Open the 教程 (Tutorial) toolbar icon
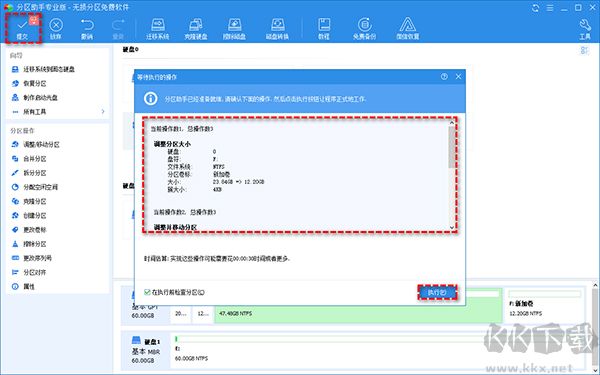Viewport: 600px width, 375px height. (x=324, y=29)
